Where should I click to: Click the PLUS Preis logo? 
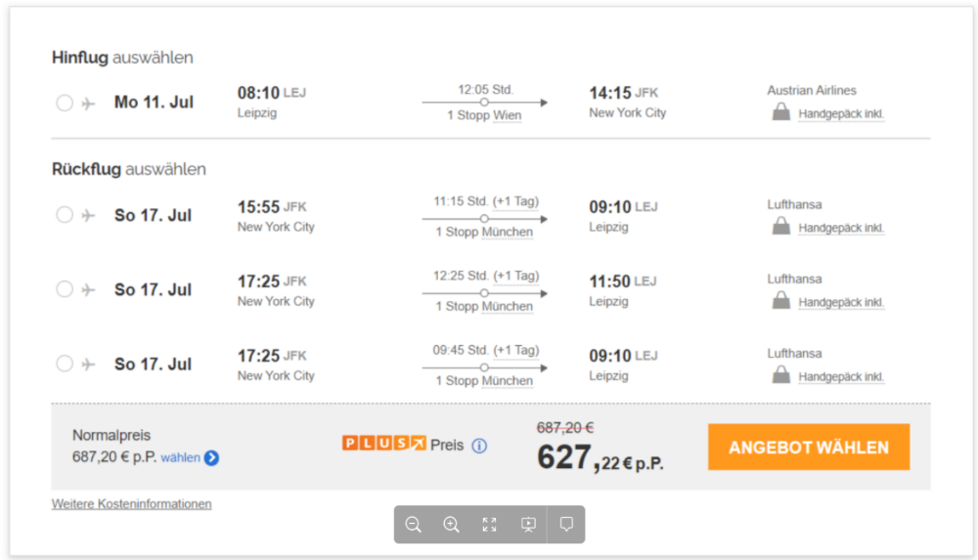(x=383, y=444)
